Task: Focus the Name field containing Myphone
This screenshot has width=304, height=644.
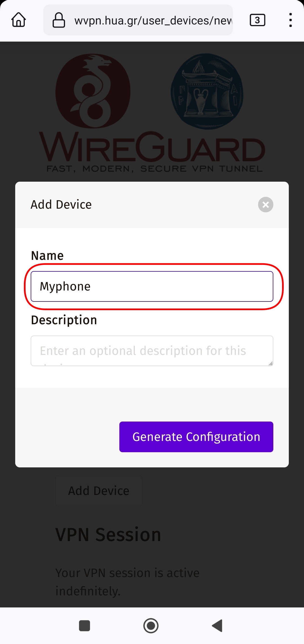Action: tap(152, 287)
